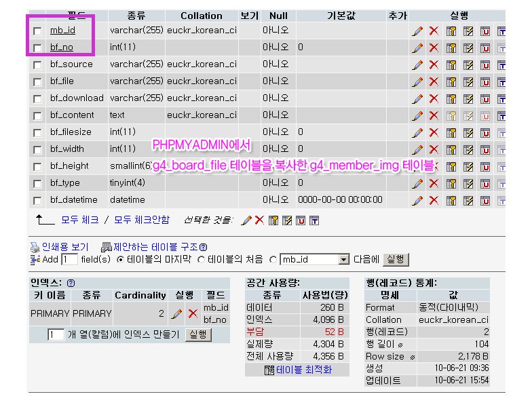532x407 pixels.
Task: Click the 모두 체크안함 link
Action: [142, 220]
